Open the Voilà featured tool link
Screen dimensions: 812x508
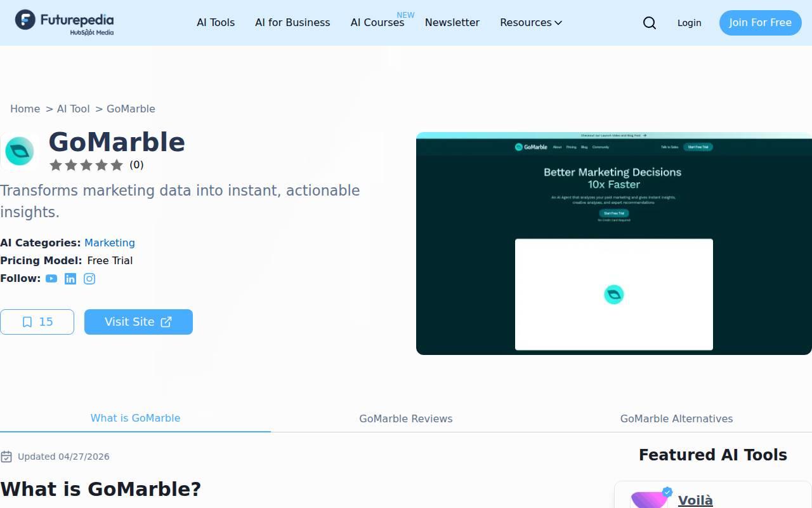click(x=695, y=500)
